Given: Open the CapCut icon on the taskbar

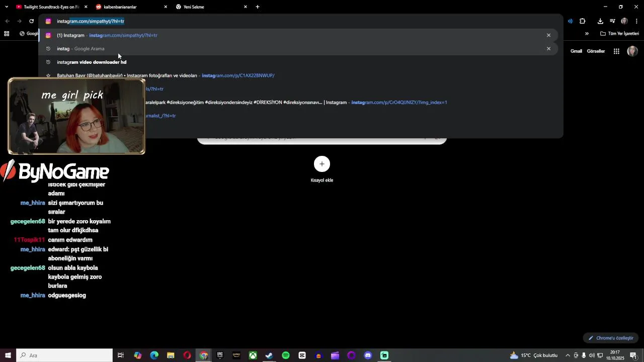Looking at the screenshot, I should pos(302,355).
